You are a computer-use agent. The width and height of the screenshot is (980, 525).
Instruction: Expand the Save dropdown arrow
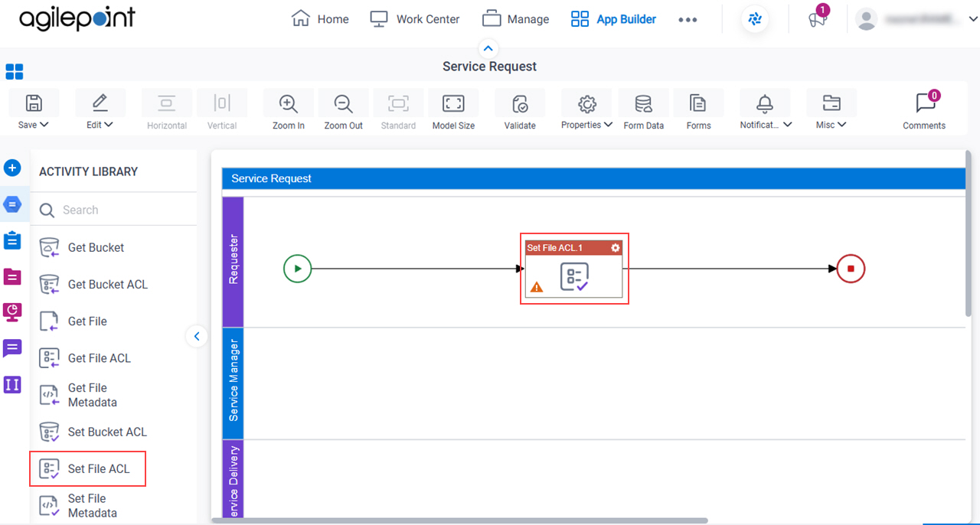(44, 125)
